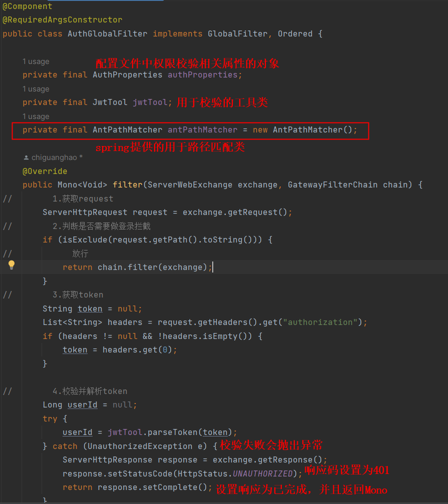Click the Ordered interface name
The height and width of the screenshot is (504, 448).
pyautogui.click(x=295, y=34)
